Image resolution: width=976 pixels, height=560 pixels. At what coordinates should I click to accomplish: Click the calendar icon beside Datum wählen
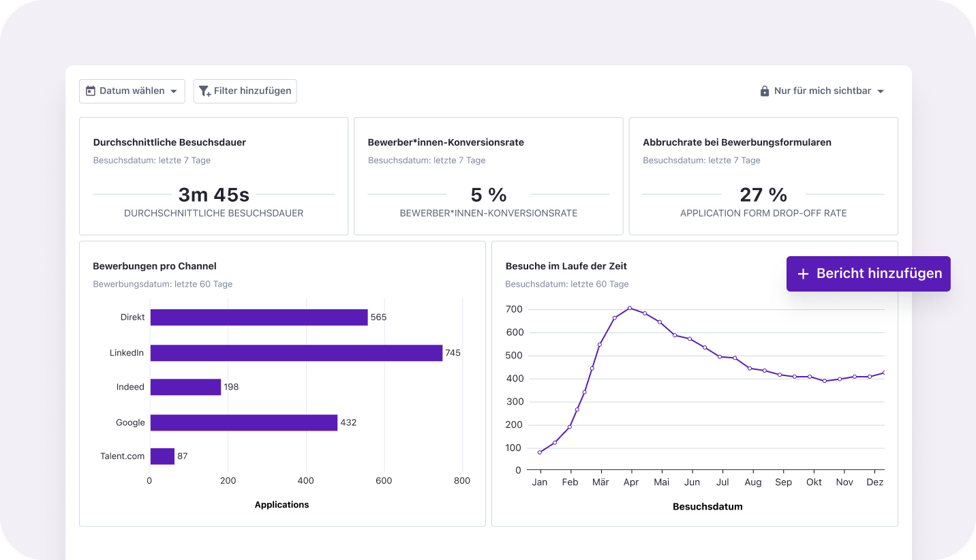(91, 91)
